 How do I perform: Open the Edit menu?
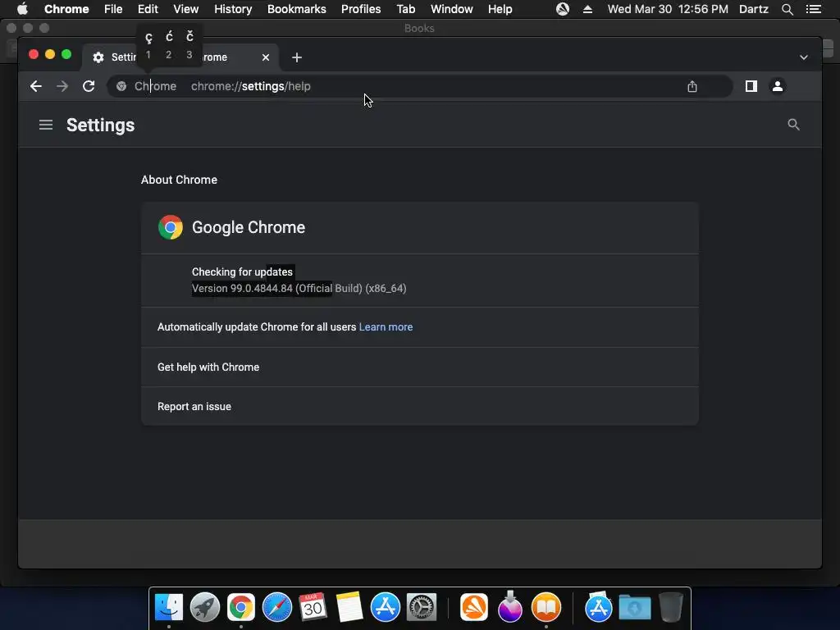(x=148, y=9)
